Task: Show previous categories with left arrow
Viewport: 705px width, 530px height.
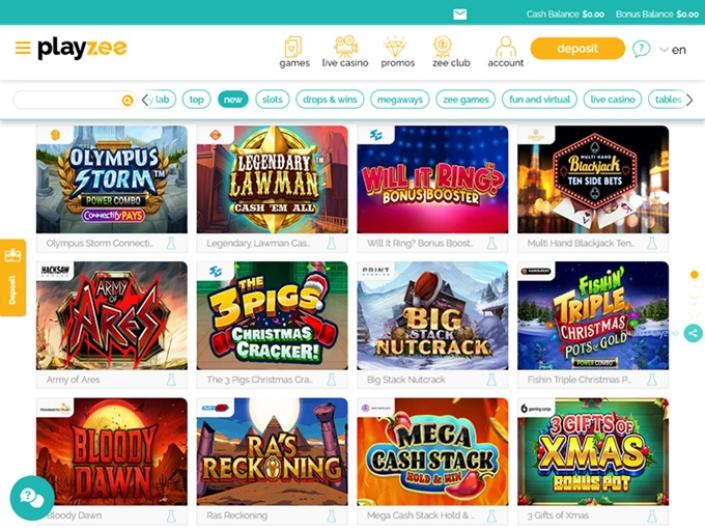Action: 145,100
